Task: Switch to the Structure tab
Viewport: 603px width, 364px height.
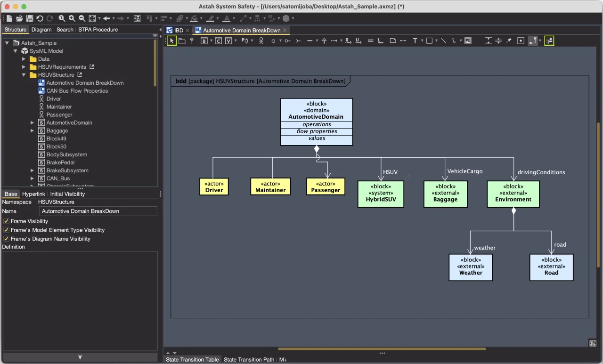Action: 16,30
